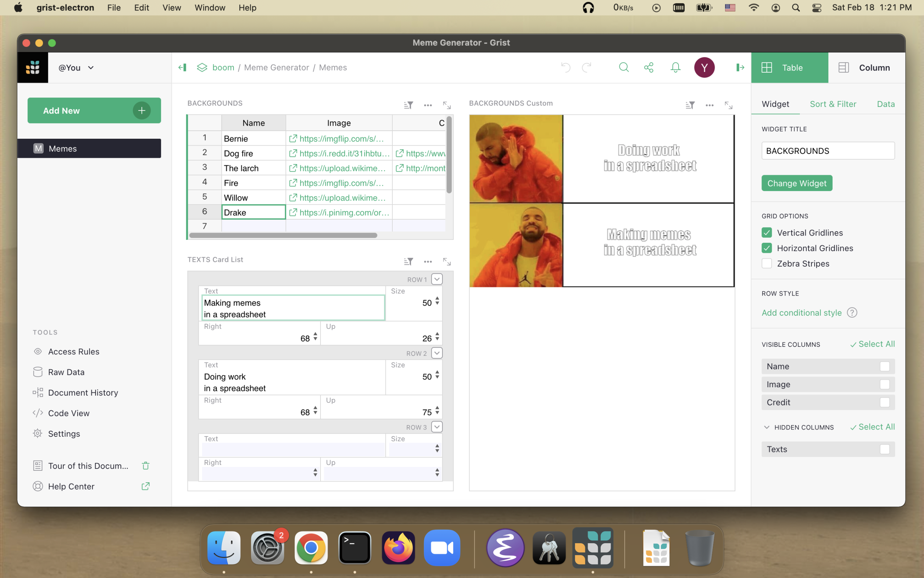924x578 pixels.
Task: Click the Grist logo icon
Action: 33,68
